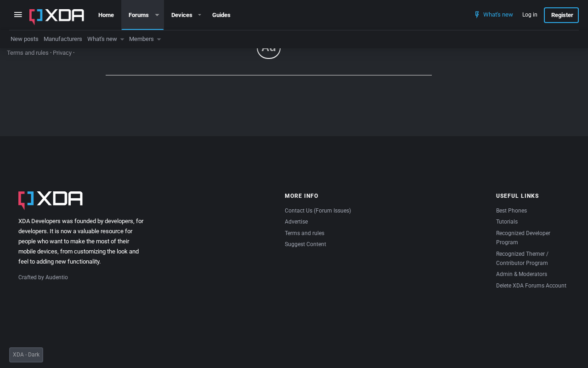The image size is (588, 368).
Task: Open the Manufacturers link
Action: tap(63, 39)
